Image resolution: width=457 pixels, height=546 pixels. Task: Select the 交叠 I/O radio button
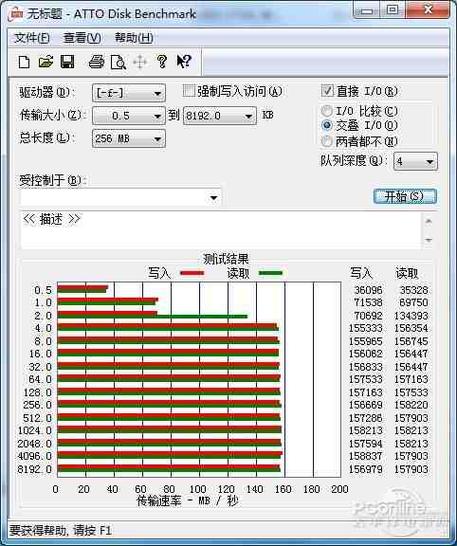[327, 125]
